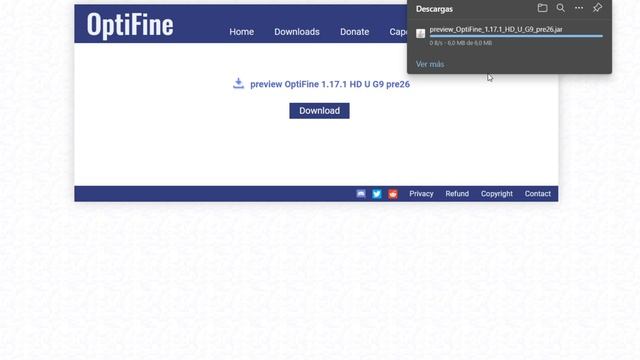Pin the Descargas panel
The width and height of the screenshot is (640, 360).
click(x=598, y=8)
